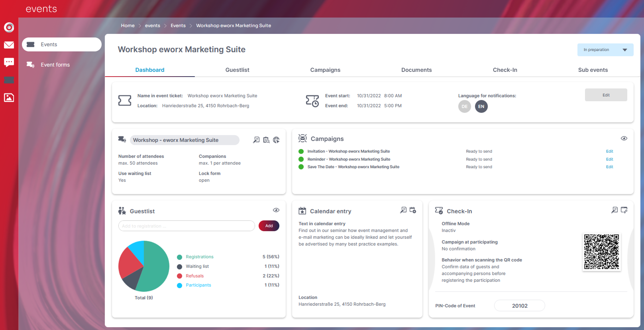
Task: Click the eye icon in Guestlist card
Action: click(276, 210)
